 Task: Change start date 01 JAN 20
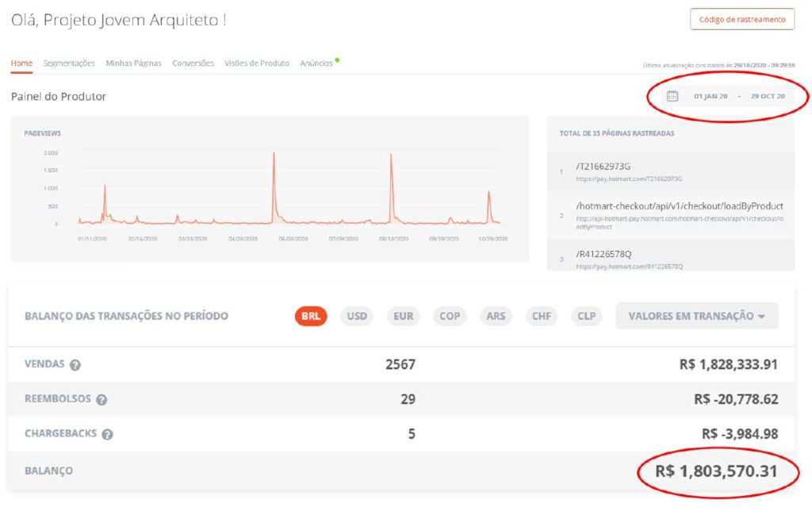click(x=710, y=96)
